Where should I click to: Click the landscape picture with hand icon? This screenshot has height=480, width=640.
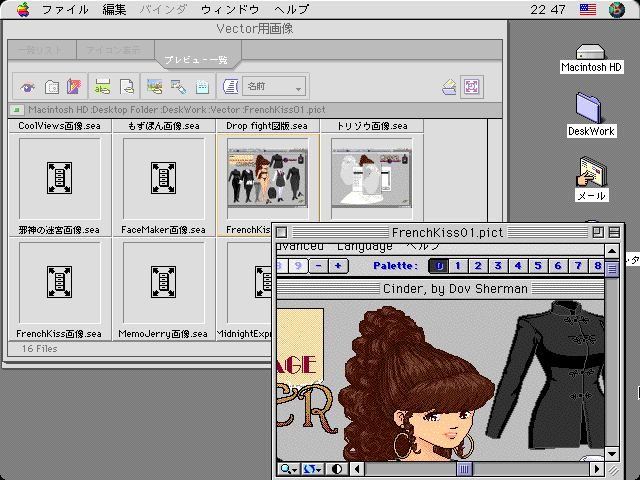click(x=155, y=87)
